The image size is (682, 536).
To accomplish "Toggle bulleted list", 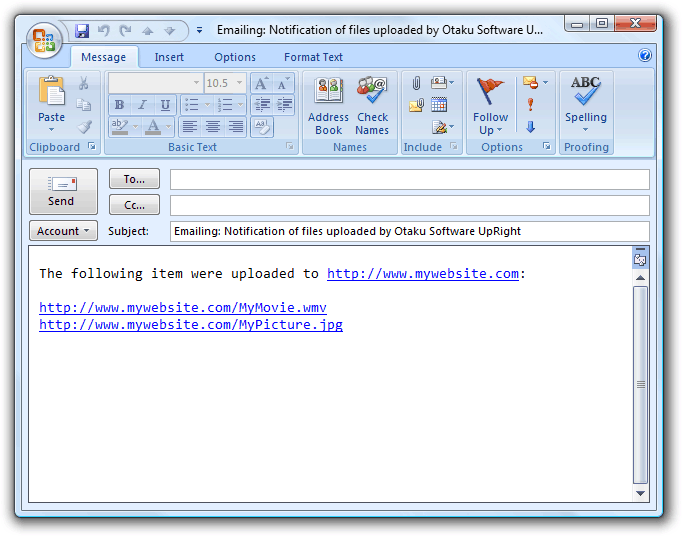I will click(191, 105).
